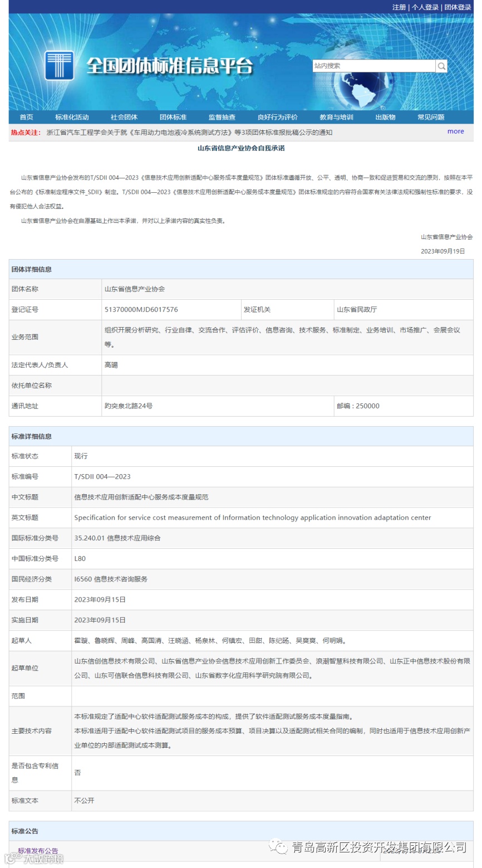
Task: Click the 35.240.01 信息技术应用综合 value
Action: [x=117, y=538]
